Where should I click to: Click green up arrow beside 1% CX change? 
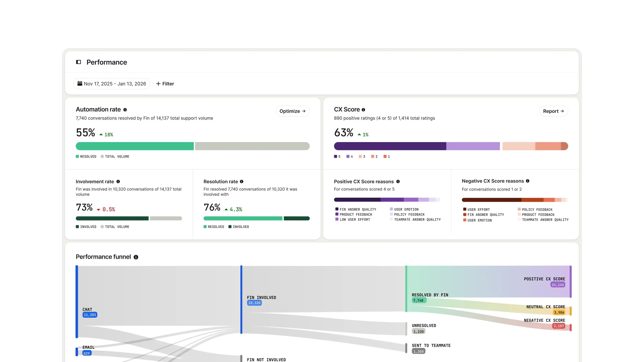[x=359, y=135]
